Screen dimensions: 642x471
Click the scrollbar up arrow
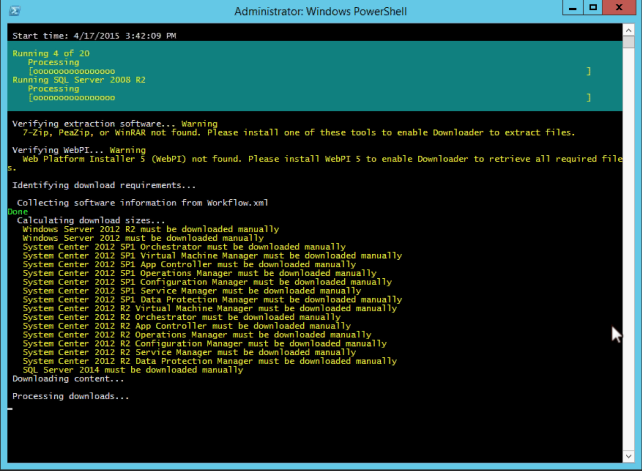tap(628, 30)
